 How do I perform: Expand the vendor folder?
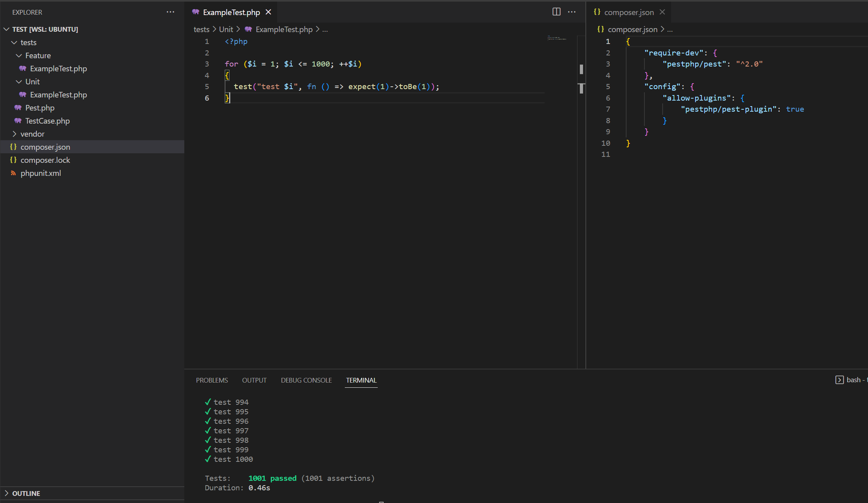15,134
